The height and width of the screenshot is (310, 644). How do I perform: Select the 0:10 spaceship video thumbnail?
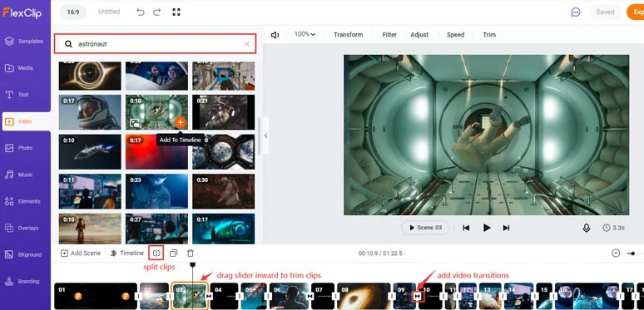coord(90,152)
